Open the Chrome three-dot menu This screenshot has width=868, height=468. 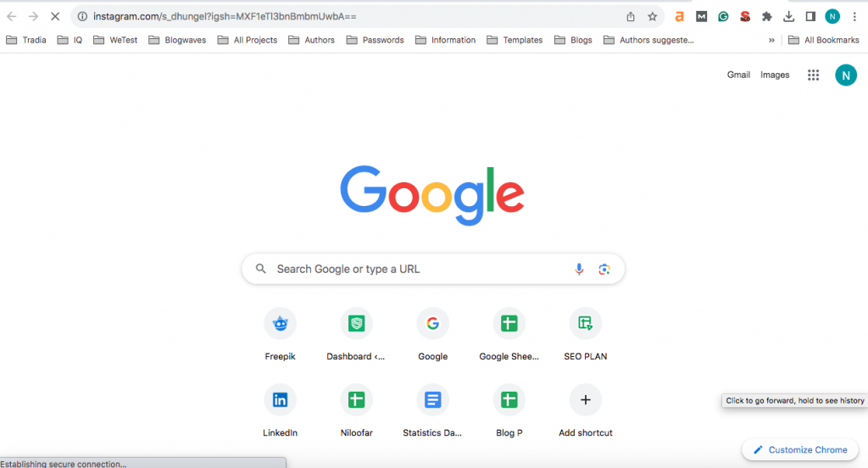854,17
